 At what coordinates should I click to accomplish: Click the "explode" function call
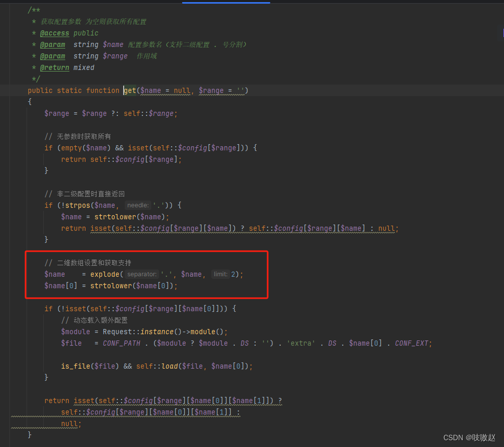(105, 274)
